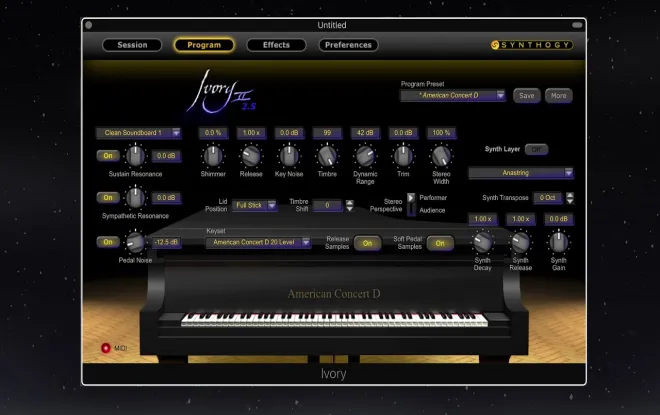Decrease Timbre Shift with down arrow
Screen dimensions: 660x415
click(x=349, y=208)
